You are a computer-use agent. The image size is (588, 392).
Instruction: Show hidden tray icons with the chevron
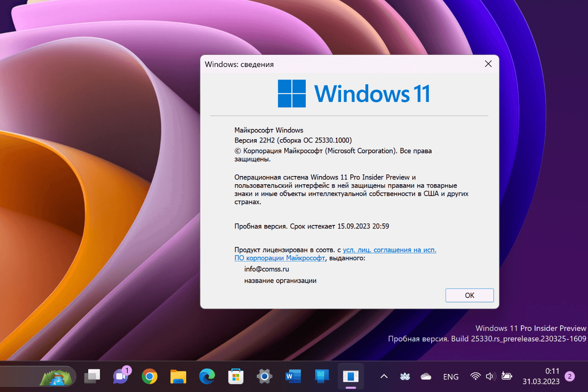click(383, 376)
